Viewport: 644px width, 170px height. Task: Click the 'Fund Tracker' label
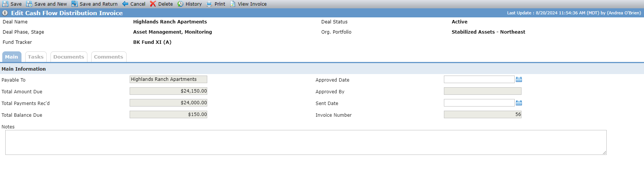point(17,42)
